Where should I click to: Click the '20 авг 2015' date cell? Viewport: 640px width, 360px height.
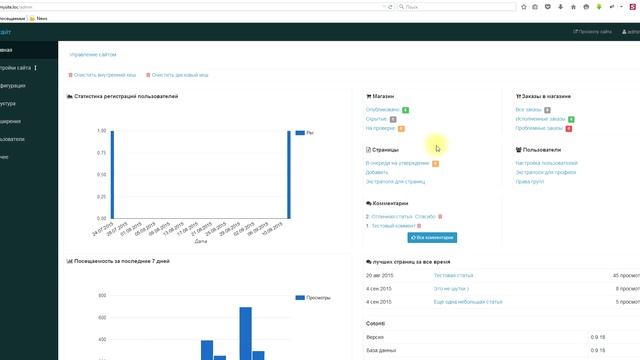(x=380, y=276)
